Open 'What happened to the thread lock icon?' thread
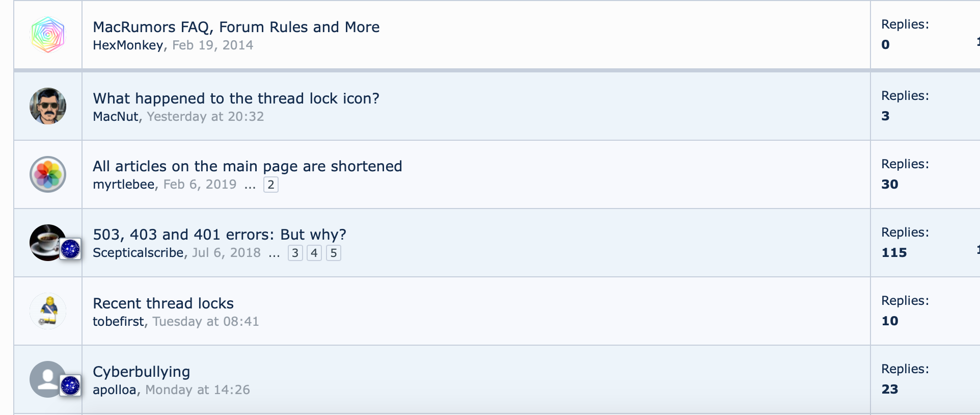 click(x=236, y=98)
